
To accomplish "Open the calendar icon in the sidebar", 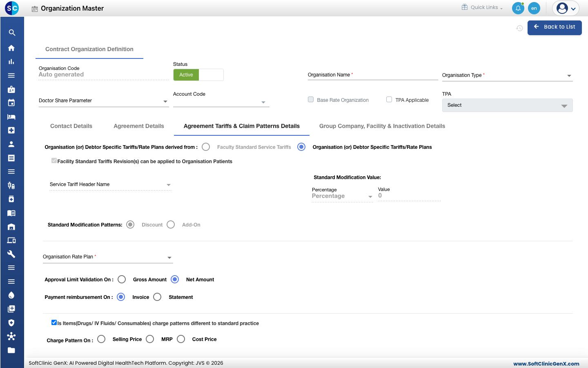I will 11,103.
